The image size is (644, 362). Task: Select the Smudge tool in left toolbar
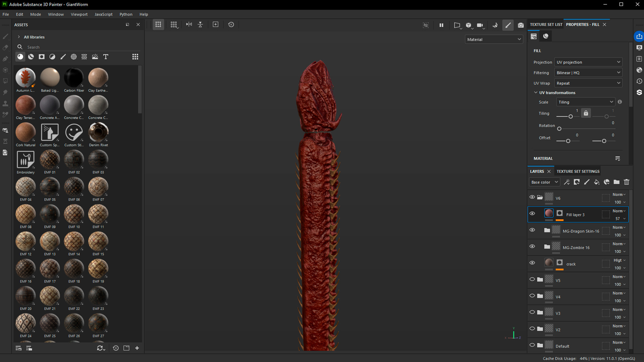(x=5, y=92)
